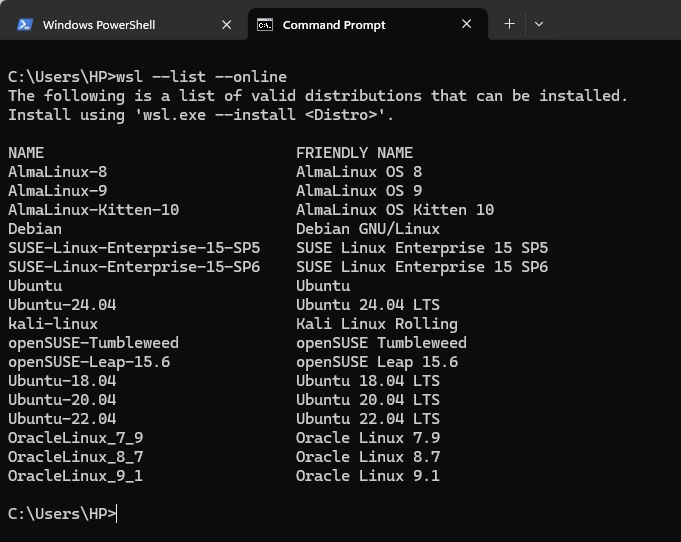Click 'Ubuntu 18.04 LTS' friendly name
This screenshot has width=681, height=542.
368,381
